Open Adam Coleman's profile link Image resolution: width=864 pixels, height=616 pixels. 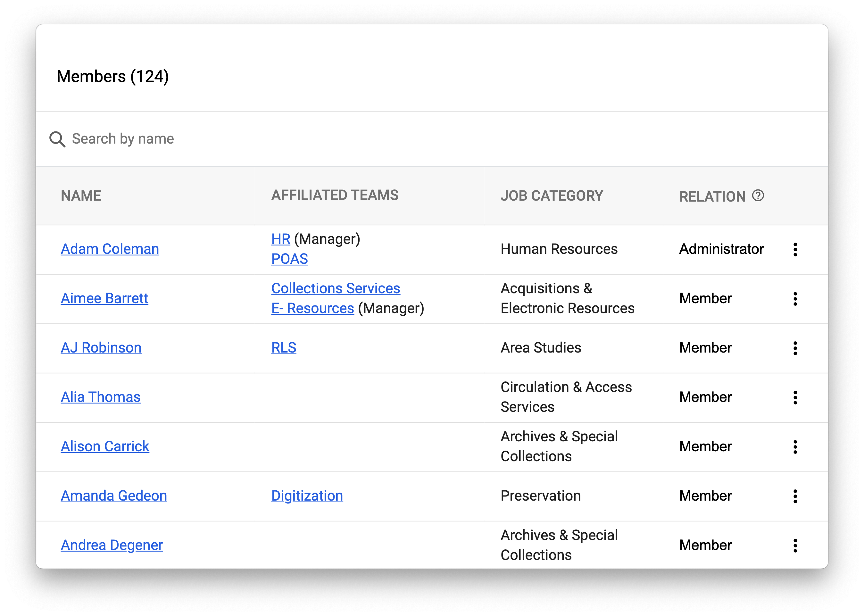[110, 249]
